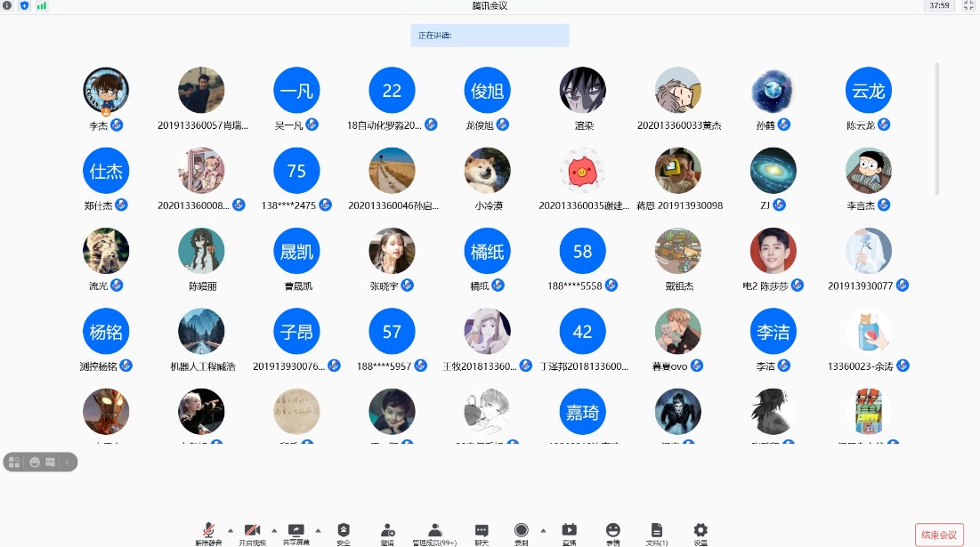
Task: Start screen sharing via 共享屏幕
Action: tap(296, 531)
